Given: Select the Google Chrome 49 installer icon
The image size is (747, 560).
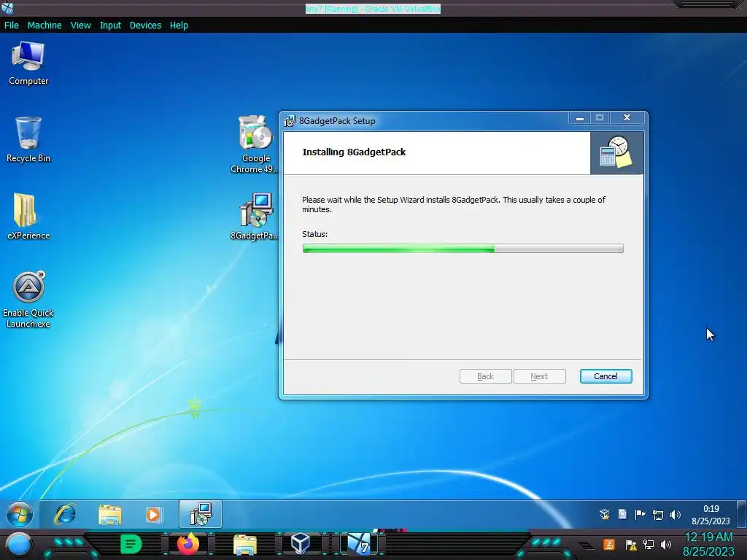Looking at the screenshot, I should 255,144.
